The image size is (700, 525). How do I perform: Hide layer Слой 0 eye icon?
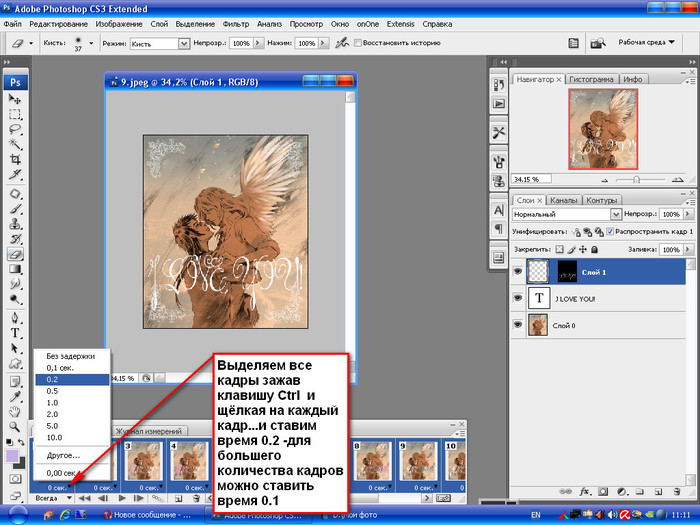coord(517,325)
